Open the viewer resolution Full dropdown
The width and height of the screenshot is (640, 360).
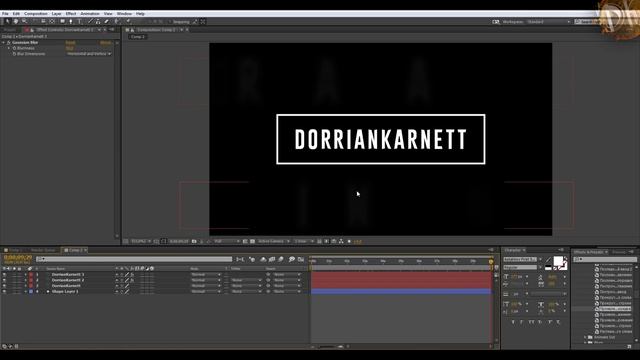coord(227,241)
